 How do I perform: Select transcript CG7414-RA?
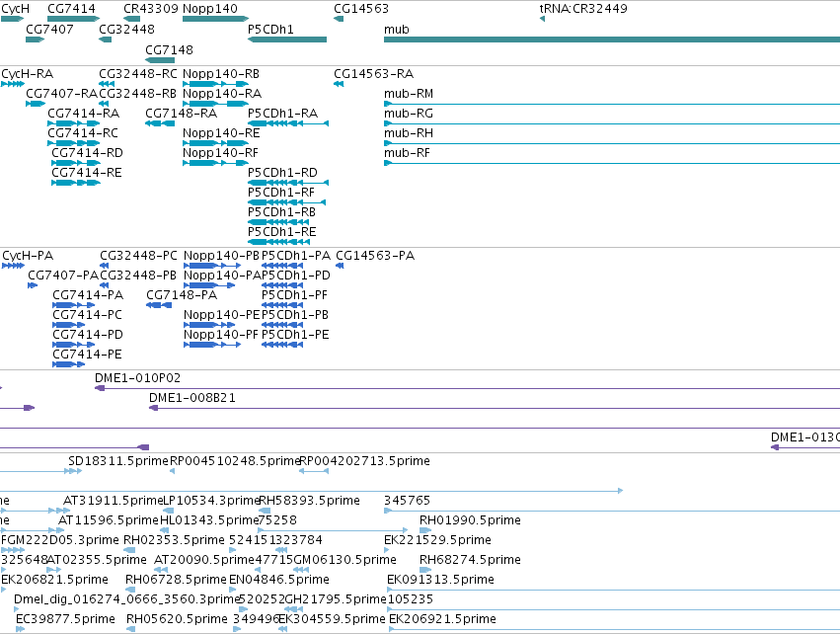point(84,114)
